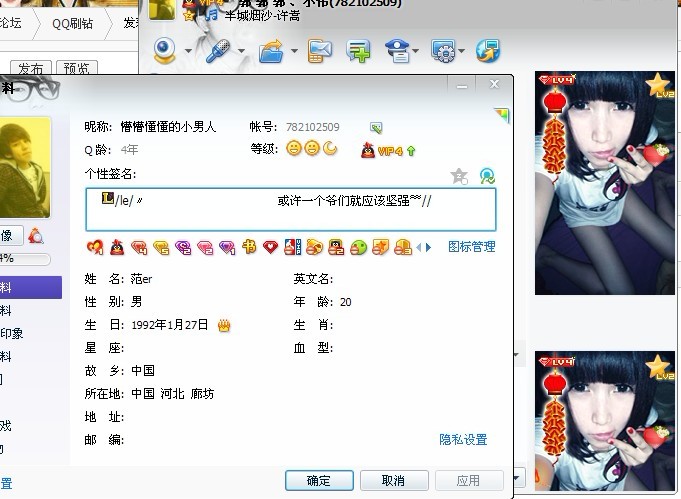Click the 确定 confirm button
Screen dimensions: 681x499
319,480
